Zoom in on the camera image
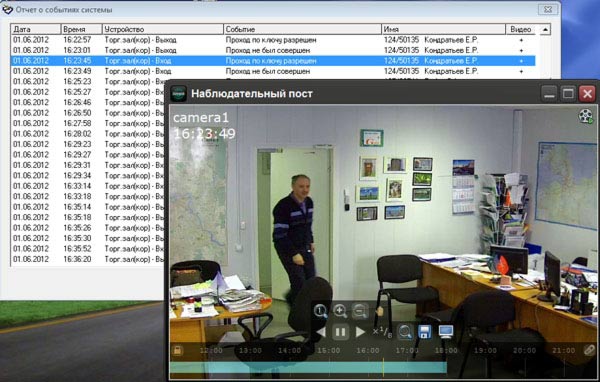600x382 pixels. (340, 311)
